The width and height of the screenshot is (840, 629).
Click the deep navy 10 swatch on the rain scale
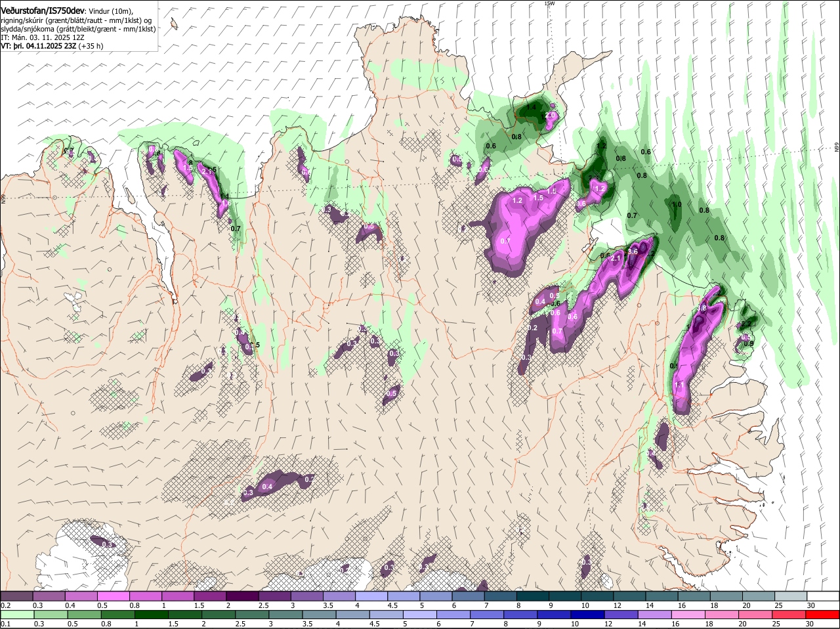(589, 615)
